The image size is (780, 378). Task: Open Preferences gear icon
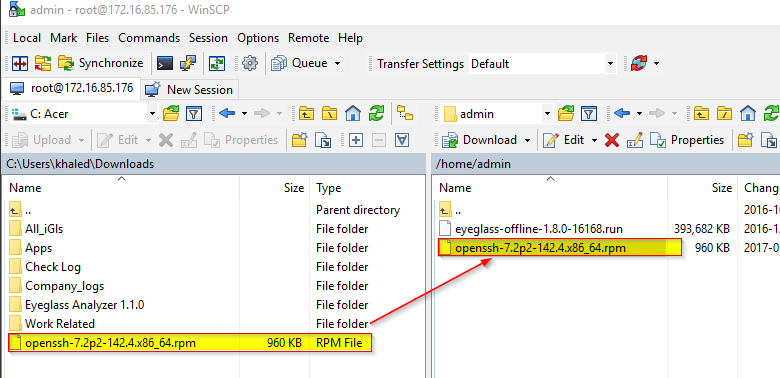click(250, 63)
